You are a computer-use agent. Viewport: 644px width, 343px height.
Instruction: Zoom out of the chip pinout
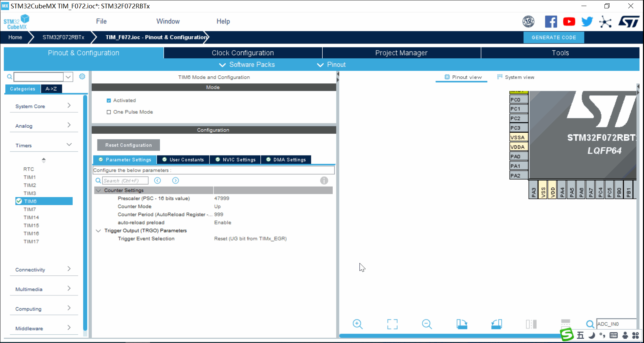427,324
